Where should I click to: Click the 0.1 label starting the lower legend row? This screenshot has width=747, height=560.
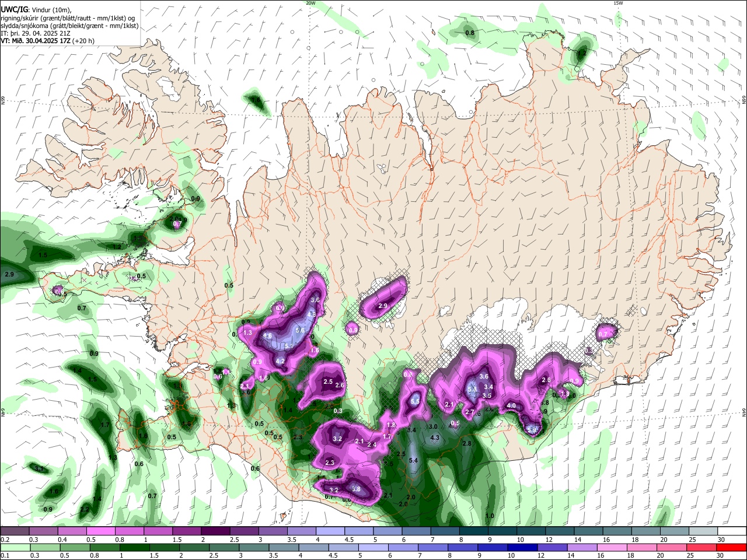coord(4,555)
